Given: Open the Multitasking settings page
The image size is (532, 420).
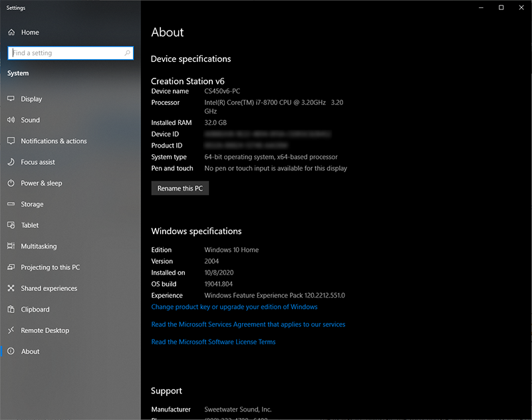Looking at the screenshot, I should pos(40,246).
